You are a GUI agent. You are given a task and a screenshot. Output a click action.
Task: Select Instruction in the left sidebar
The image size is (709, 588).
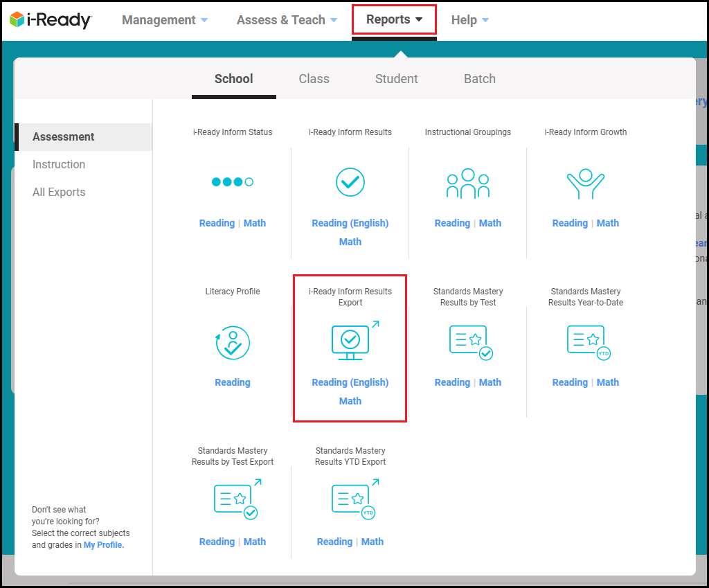pyautogui.click(x=59, y=164)
